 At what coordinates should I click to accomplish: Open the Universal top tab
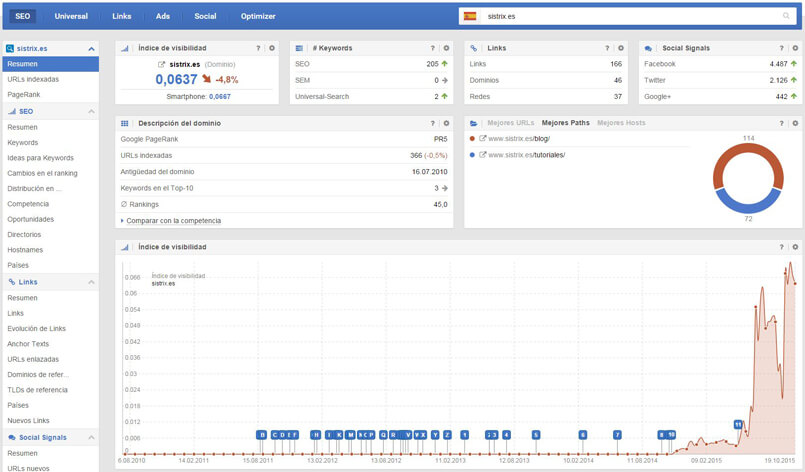tap(71, 16)
